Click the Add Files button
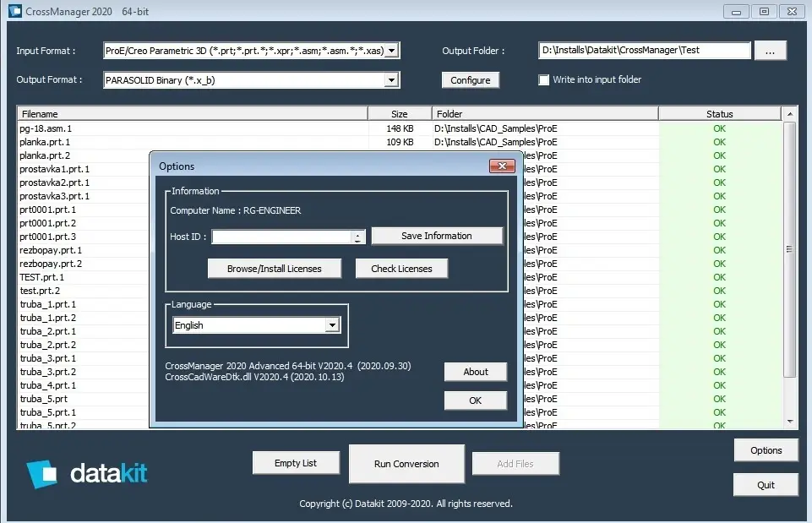The height and width of the screenshot is (523, 812). tap(515, 464)
